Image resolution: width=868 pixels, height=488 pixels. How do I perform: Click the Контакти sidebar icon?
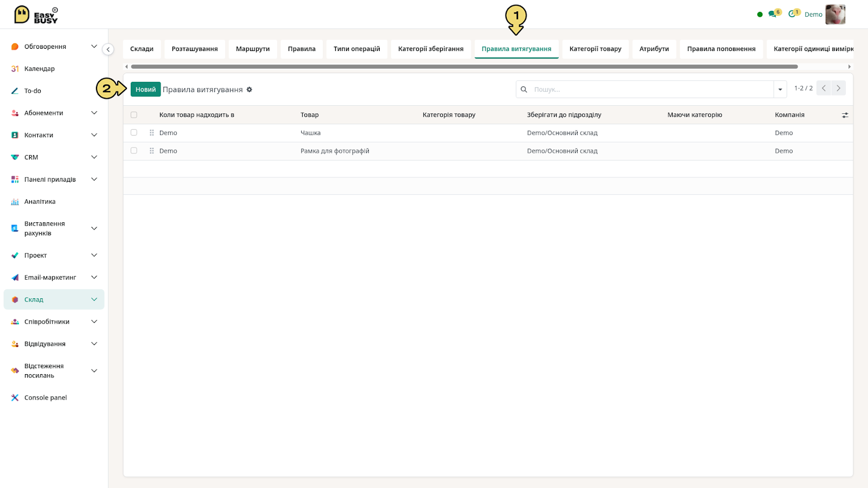tap(15, 135)
